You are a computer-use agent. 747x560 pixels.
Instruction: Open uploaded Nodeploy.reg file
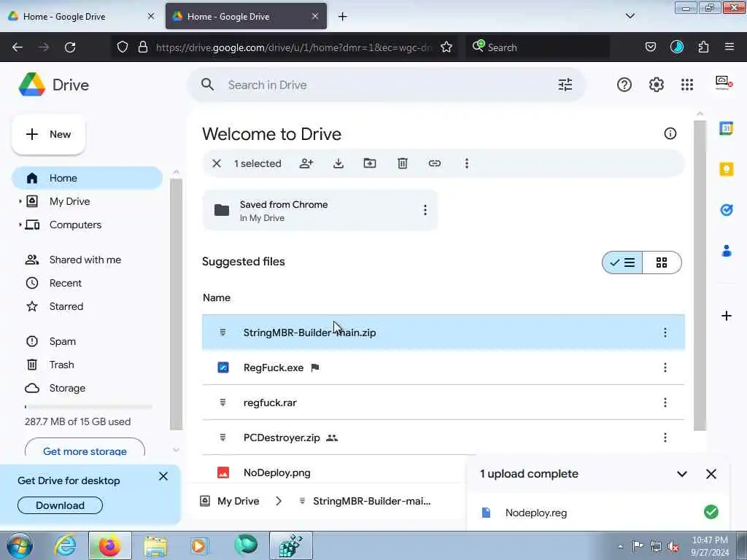(x=536, y=513)
